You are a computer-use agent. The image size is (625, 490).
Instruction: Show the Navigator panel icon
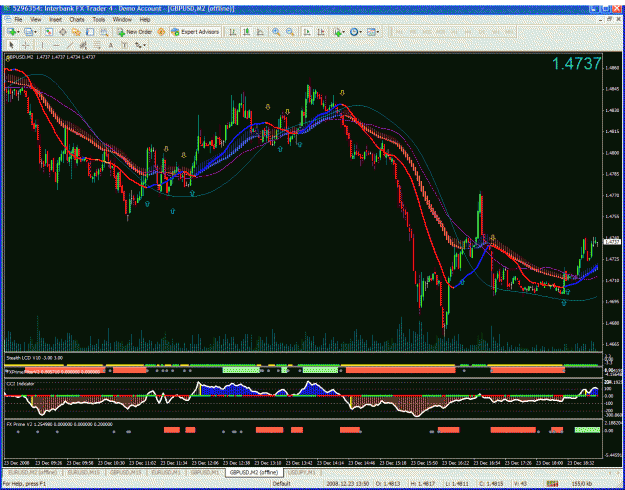(77, 32)
